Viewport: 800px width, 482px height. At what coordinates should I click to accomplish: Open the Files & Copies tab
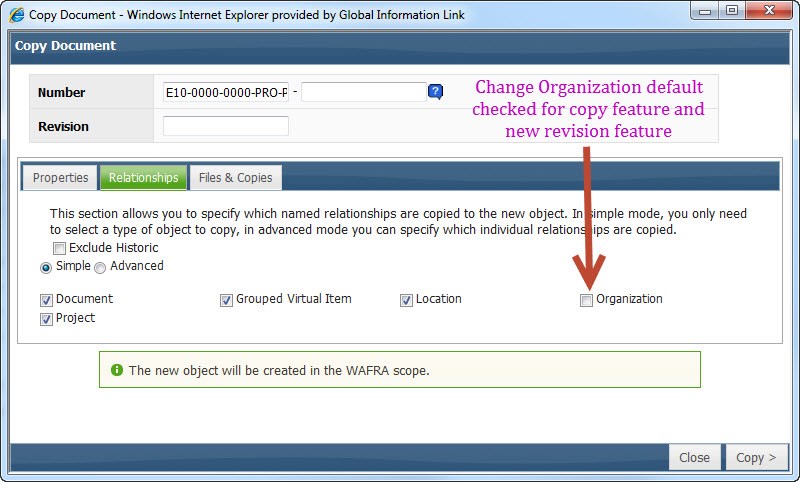coord(236,177)
